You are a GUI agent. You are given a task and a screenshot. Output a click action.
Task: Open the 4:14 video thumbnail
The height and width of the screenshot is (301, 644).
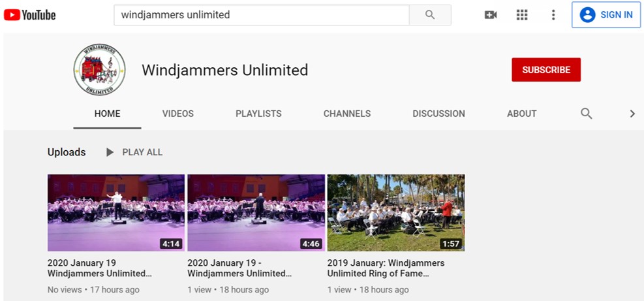tap(116, 213)
